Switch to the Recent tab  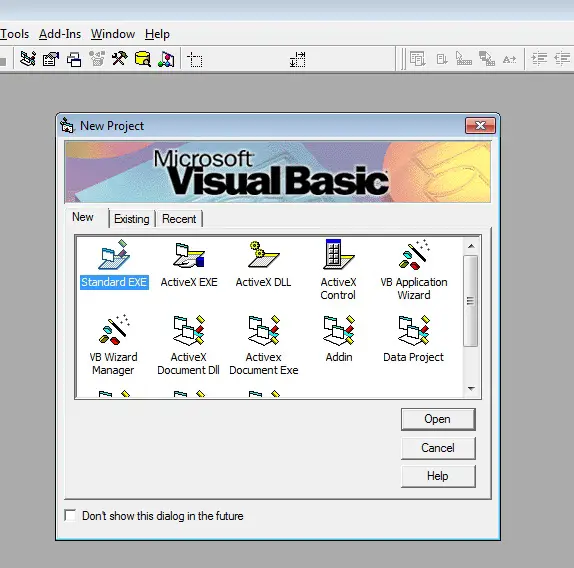179,219
